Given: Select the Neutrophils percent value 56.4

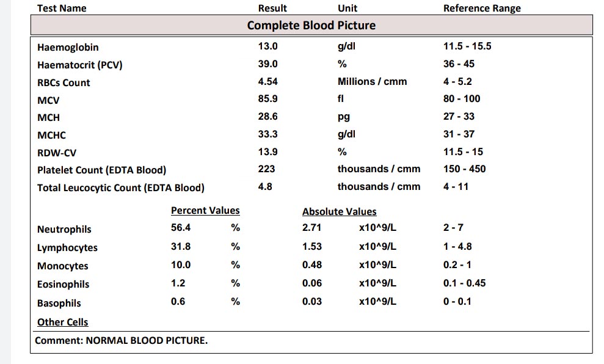Looking at the screenshot, I should 181,228.
